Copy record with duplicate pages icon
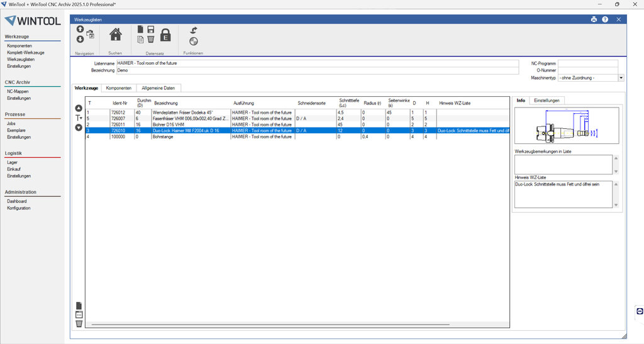 tap(140, 40)
